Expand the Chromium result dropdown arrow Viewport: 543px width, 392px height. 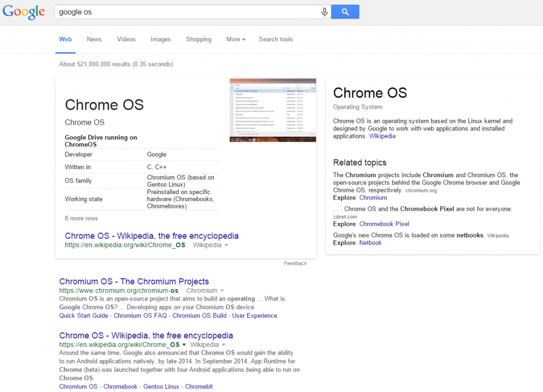coord(222,291)
